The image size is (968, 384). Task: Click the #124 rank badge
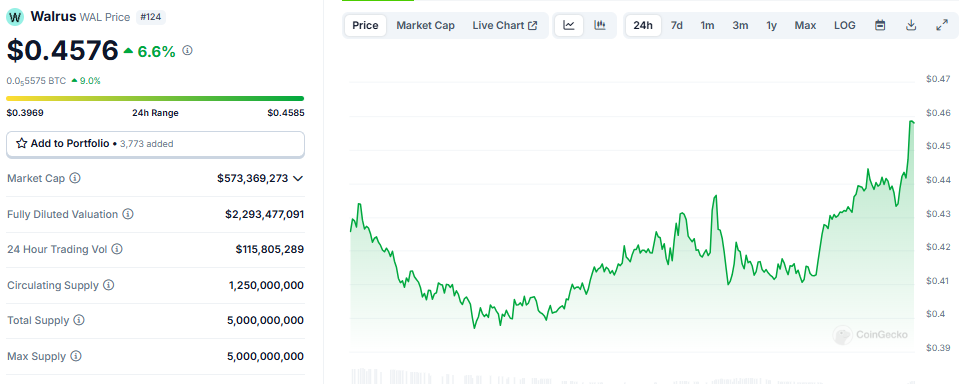pyautogui.click(x=150, y=17)
